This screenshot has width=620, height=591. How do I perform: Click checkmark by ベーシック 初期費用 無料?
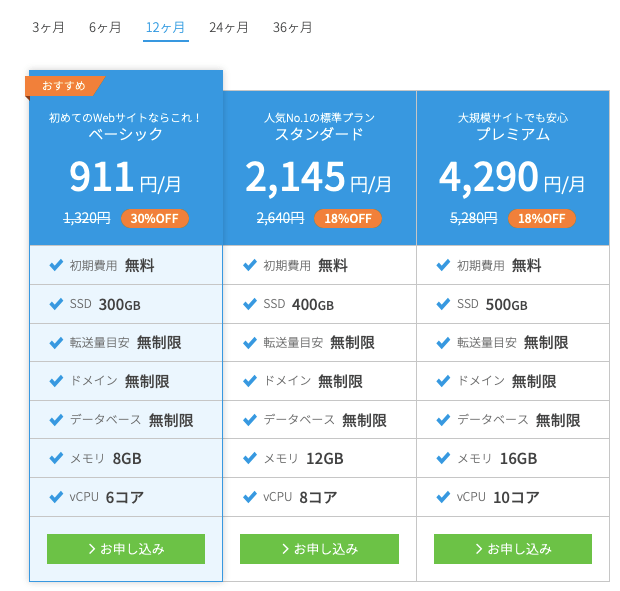(x=56, y=265)
